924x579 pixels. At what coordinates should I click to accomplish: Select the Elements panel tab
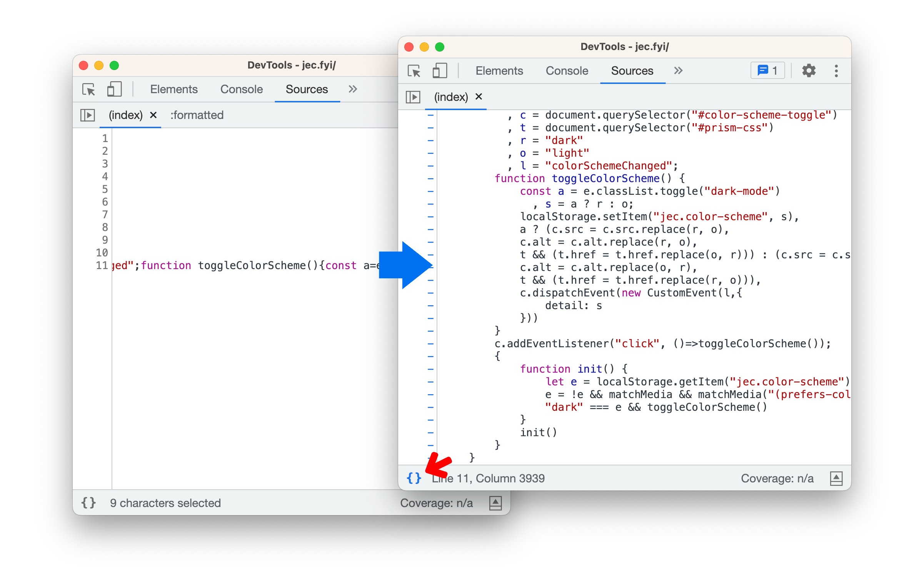click(500, 69)
